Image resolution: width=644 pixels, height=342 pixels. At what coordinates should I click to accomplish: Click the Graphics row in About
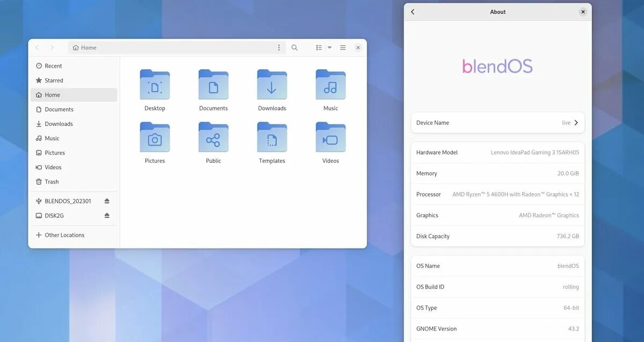coord(497,215)
